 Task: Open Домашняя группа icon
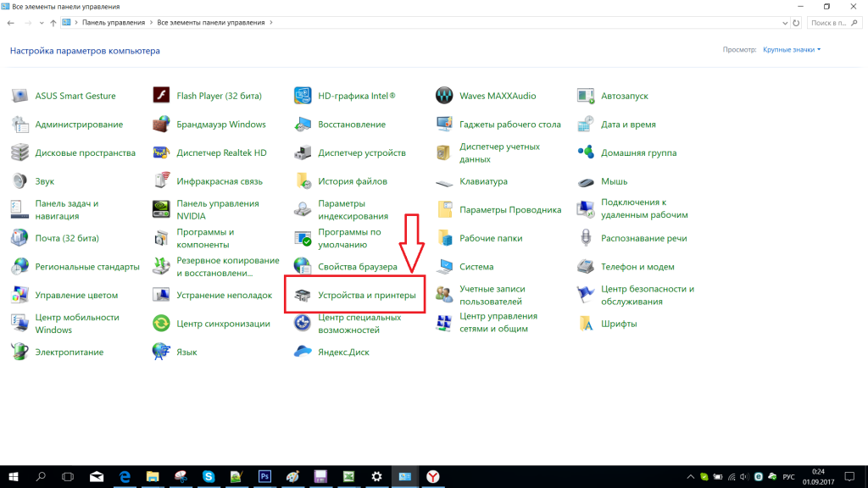point(586,152)
